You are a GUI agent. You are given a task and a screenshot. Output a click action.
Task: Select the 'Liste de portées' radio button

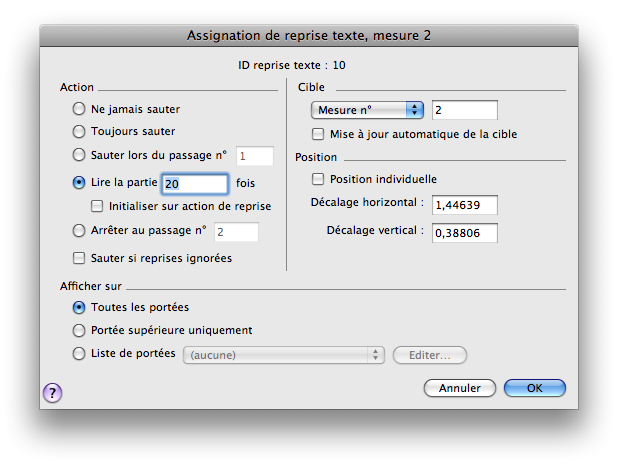point(80,353)
